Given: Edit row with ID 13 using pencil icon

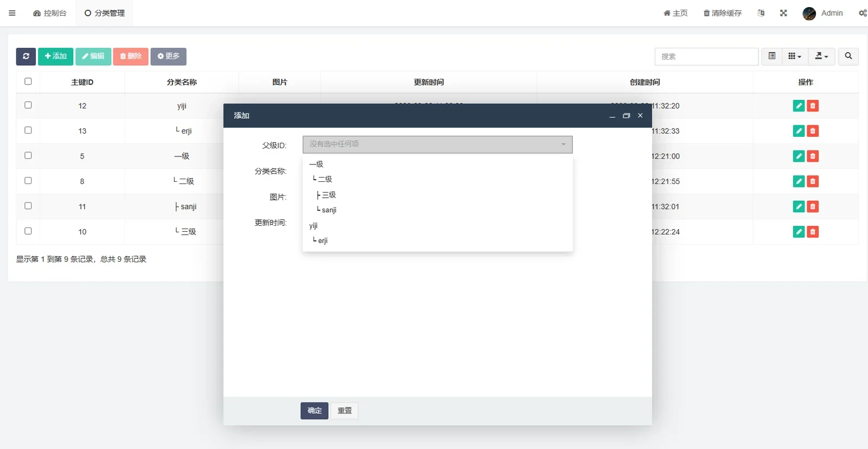Looking at the screenshot, I should [x=799, y=131].
